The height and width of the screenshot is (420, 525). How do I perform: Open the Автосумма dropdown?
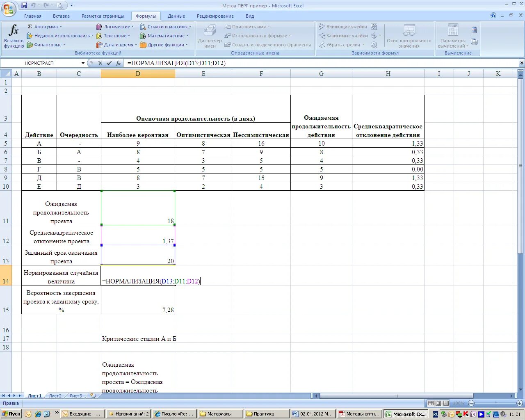coord(45,27)
